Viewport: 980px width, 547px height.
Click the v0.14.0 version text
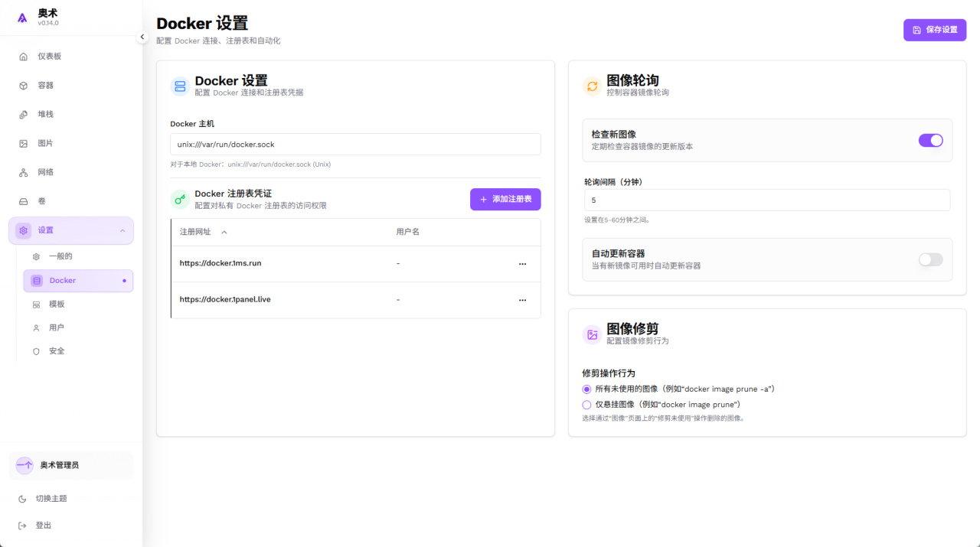48,23
